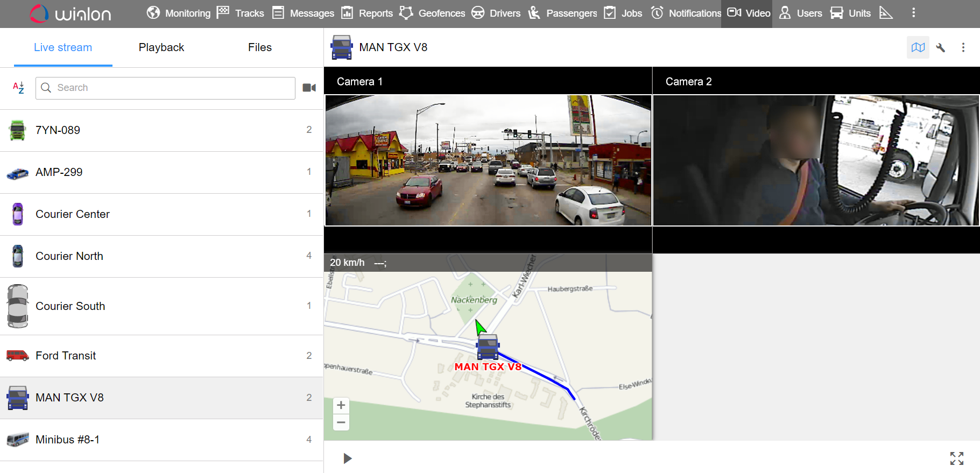Click the Wialon logo
The width and height of the screenshot is (980, 473).
(70, 13)
